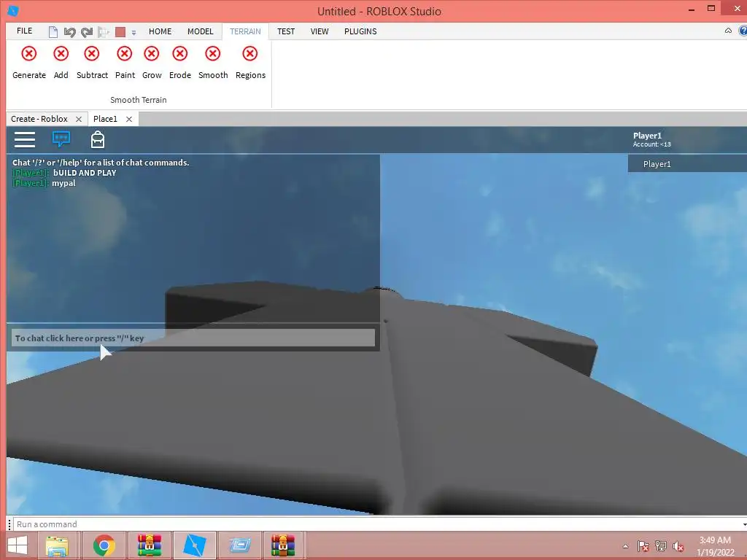Open the FILE menu
This screenshot has width=747, height=560.
click(24, 31)
